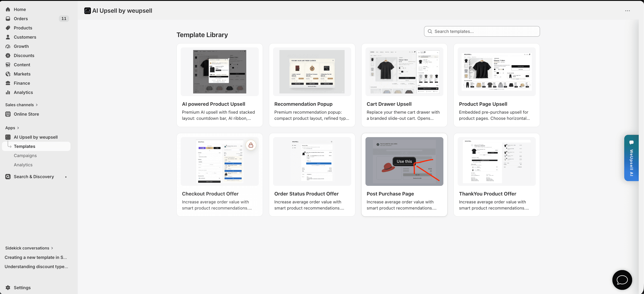Click the Content image icon
The image size is (644, 294).
coord(8,65)
